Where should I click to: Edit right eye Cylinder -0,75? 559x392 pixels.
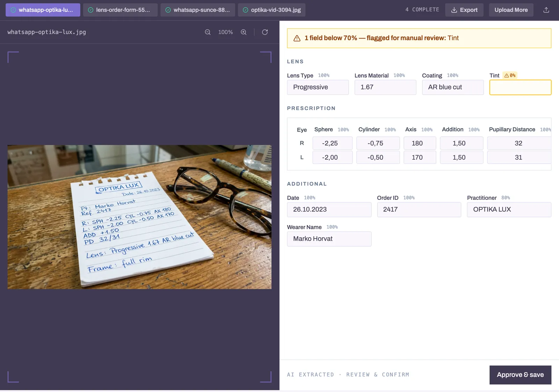pyautogui.click(x=378, y=143)
